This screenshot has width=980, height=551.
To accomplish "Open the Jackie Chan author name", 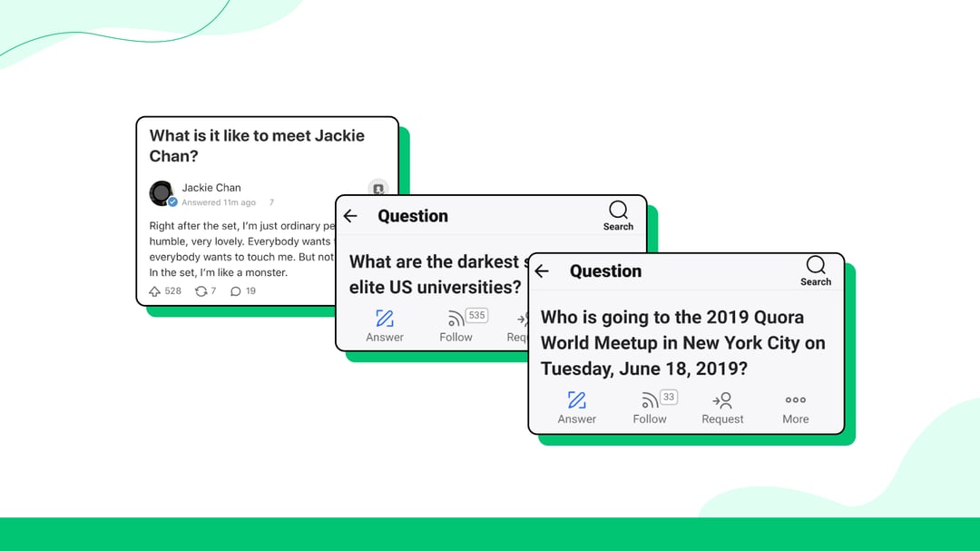I will 211,188.
